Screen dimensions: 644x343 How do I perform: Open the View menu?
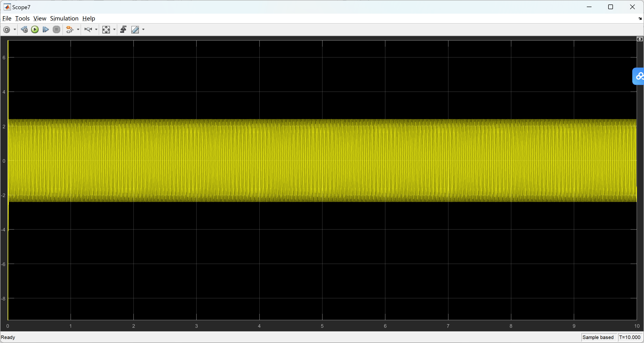[40, 19]
